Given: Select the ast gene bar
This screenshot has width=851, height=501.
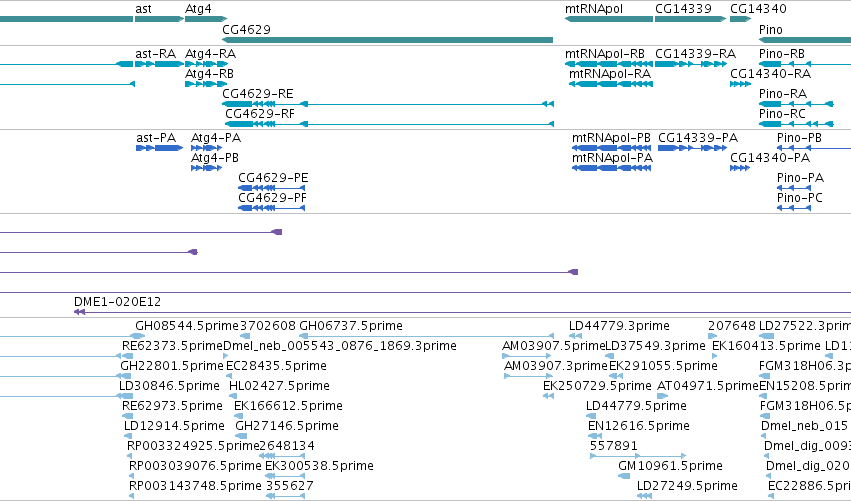Looking at the screenshot, I should (159, 19).
